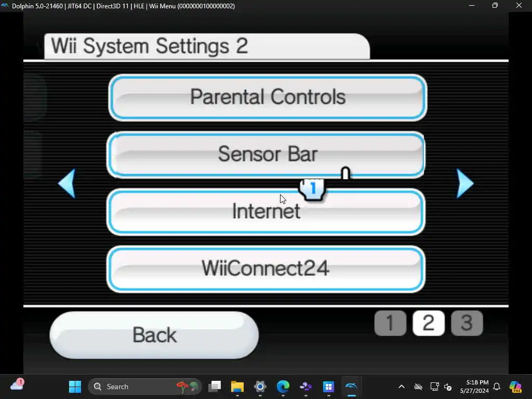Open File Explorer from taskbar

pyautogui.click(x=237, y=387)
